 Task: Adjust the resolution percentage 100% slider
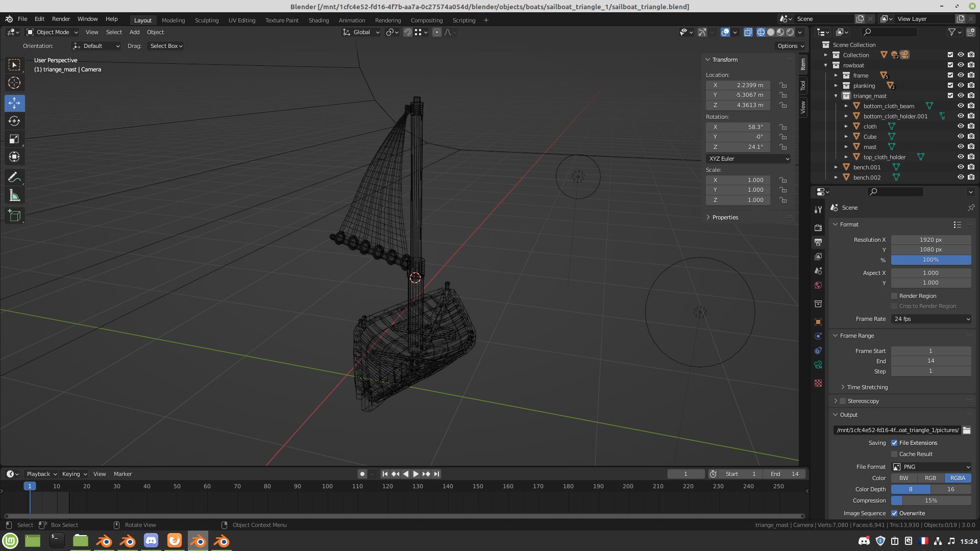(931, 260)
